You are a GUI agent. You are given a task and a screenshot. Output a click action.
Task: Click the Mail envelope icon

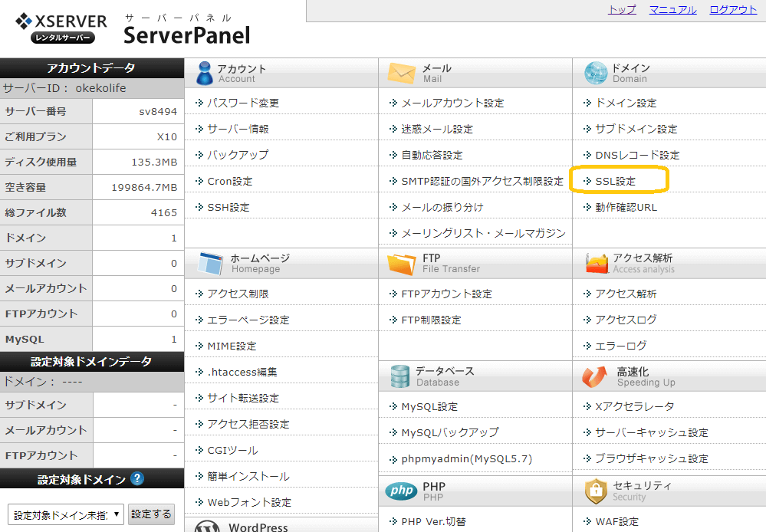[401, 74]
